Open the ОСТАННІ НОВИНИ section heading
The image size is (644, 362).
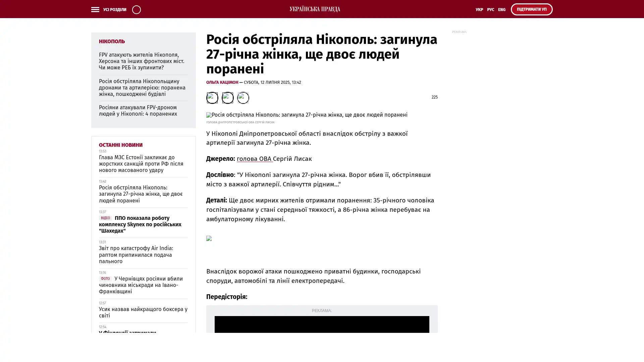click(120, 145)
